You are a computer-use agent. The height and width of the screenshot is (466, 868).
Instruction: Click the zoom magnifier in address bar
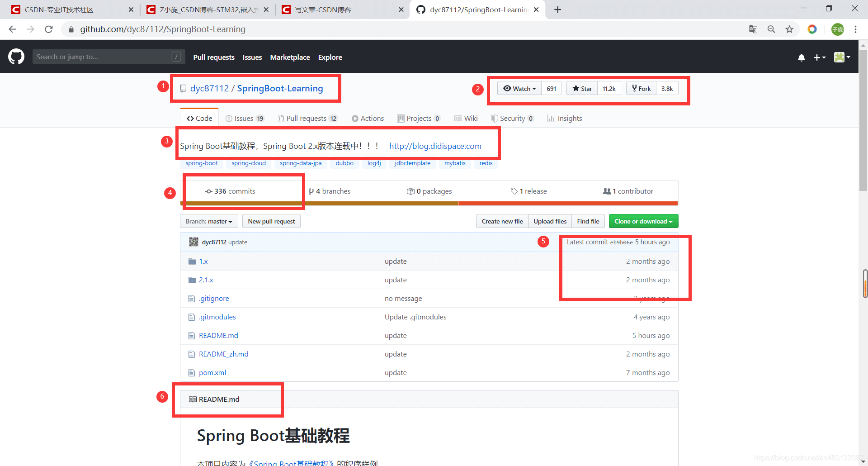(x=771, y=29)
